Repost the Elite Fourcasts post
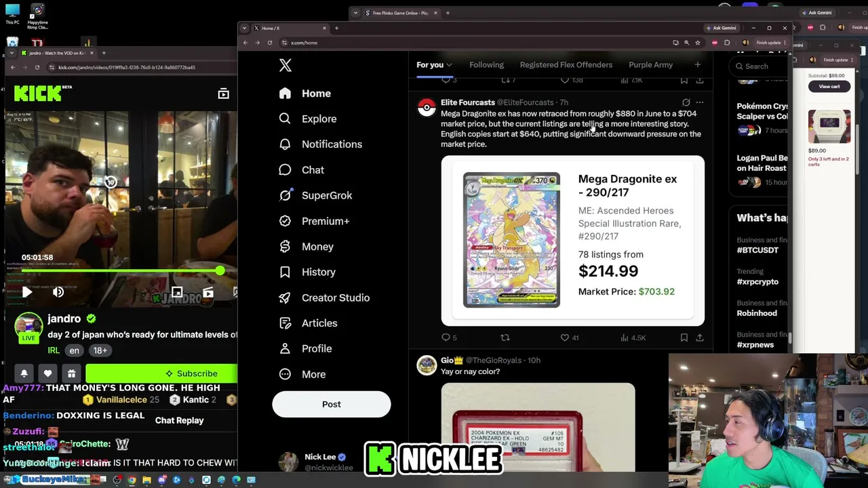 (x=505, y=338)
